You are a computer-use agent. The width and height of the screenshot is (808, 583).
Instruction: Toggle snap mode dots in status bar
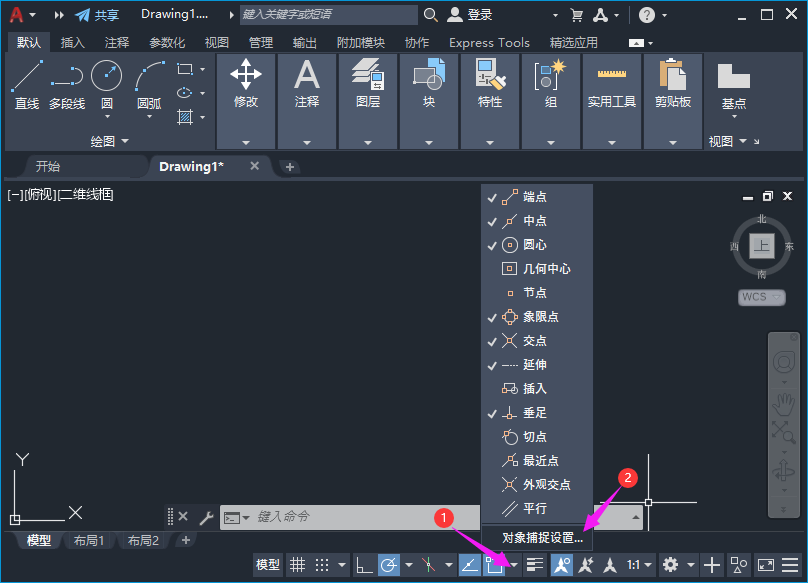[x=322, y=565]
